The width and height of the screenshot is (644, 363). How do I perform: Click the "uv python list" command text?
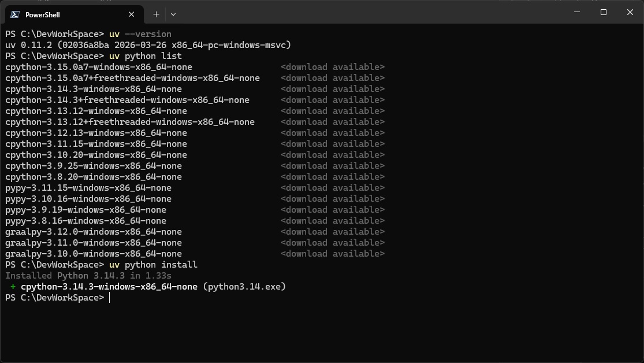coord(145,56)
